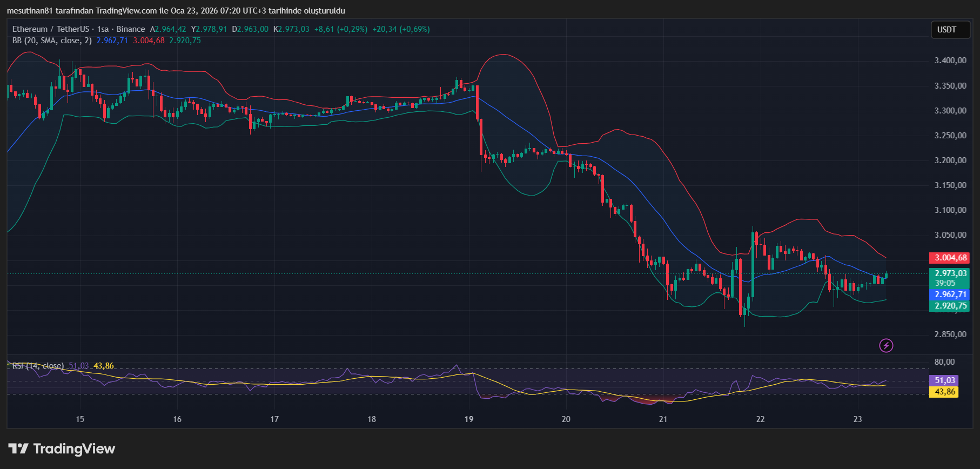Click the 3.150,00 price axis label
980x469 pixels.
[x=950, y=185]
